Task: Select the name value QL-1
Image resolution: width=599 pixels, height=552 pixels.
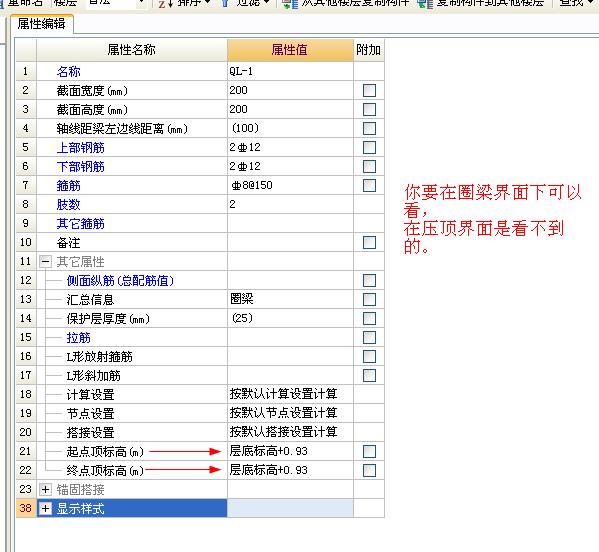Action: click(x=290, y=71)
